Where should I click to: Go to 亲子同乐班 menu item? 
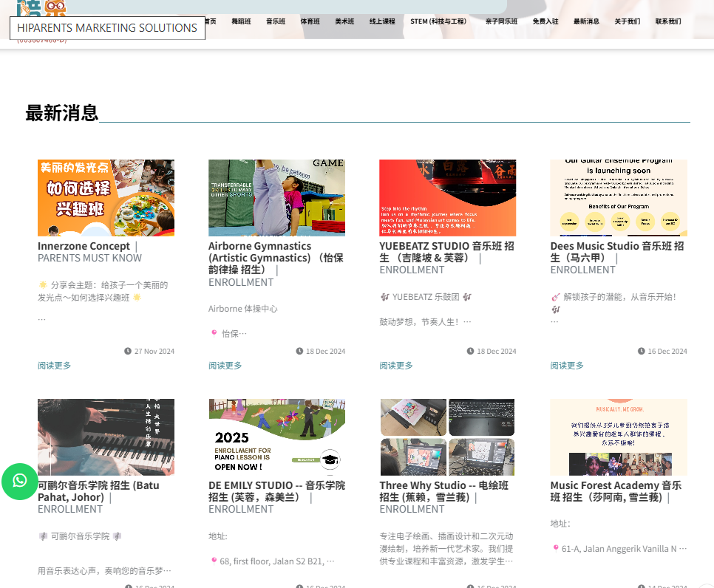point(502,21)
